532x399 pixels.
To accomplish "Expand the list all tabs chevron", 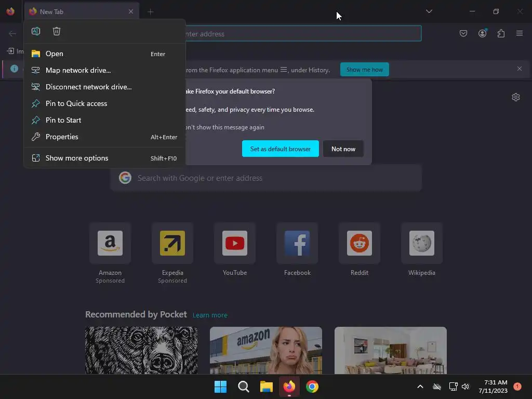I will pos(429,11).
